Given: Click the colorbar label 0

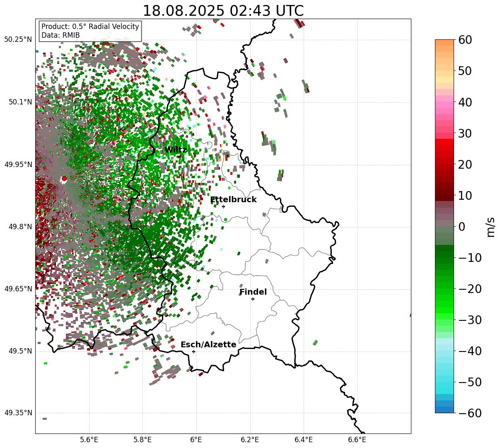Looking at the screenshot, I should point(462,226).
